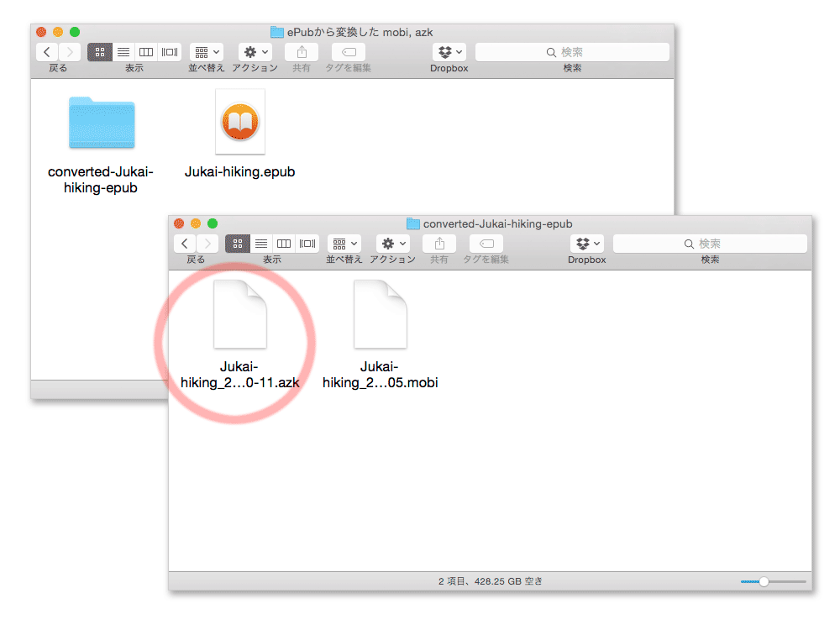Image resolution: width=840 pixels, height=630 pixels.
Task: Switch front window to list view
Action: (x=261, y=244)
